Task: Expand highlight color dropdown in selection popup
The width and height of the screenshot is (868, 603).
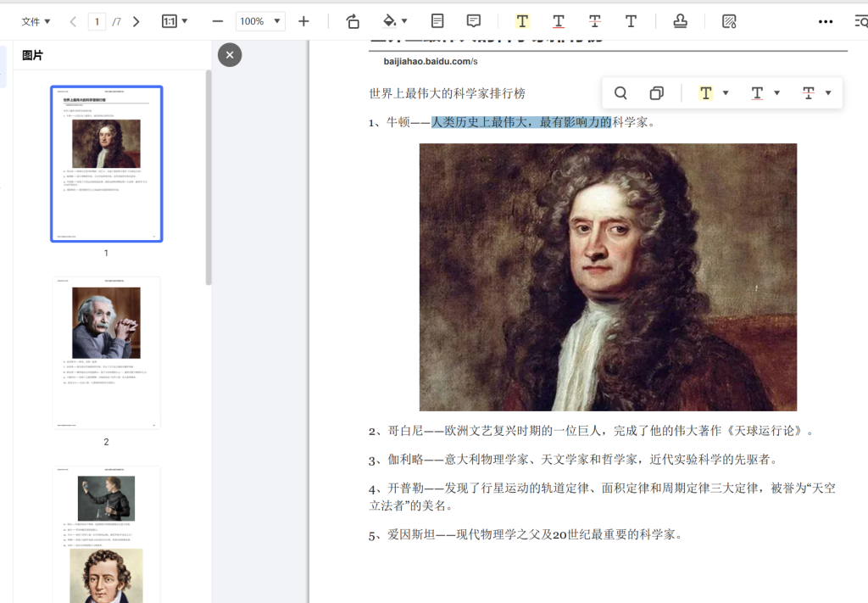Action: tap(726, 93)
